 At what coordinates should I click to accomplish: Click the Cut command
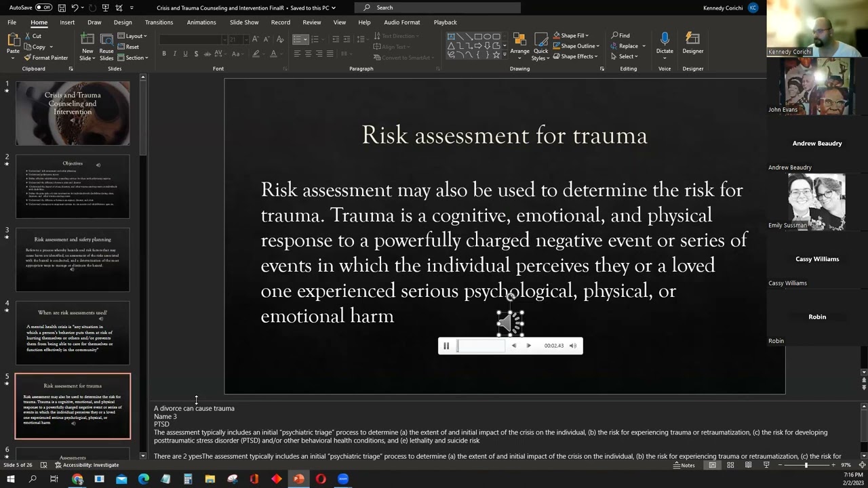tap(33, 36)
